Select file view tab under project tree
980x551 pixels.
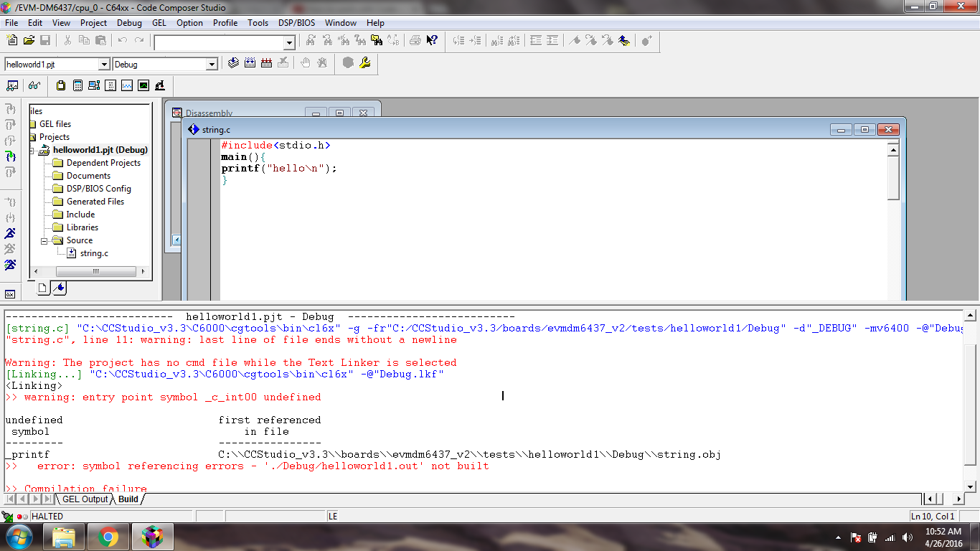click(43, 288)
